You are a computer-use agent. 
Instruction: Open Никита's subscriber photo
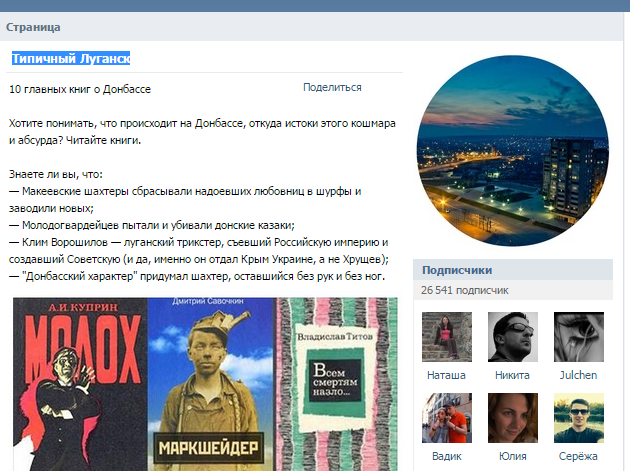click(x=513, y=337)
